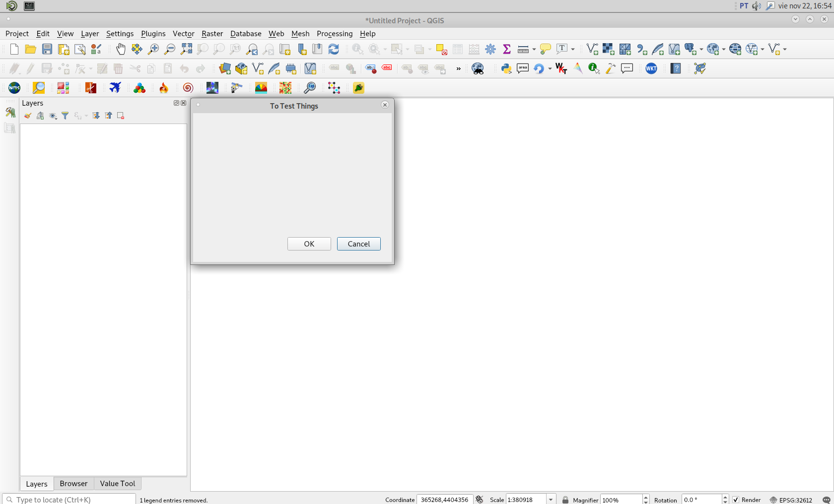Click the red spiral plugin icon

click(x=188, y=88)
